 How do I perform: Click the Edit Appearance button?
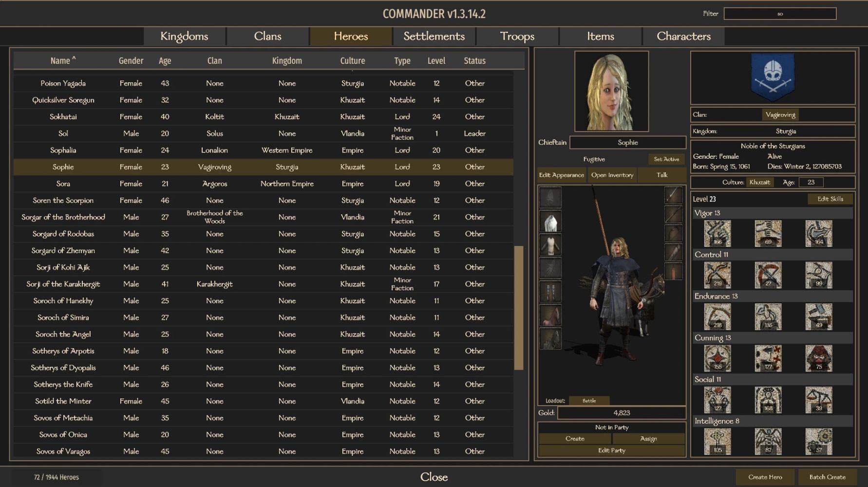point(561,175)
